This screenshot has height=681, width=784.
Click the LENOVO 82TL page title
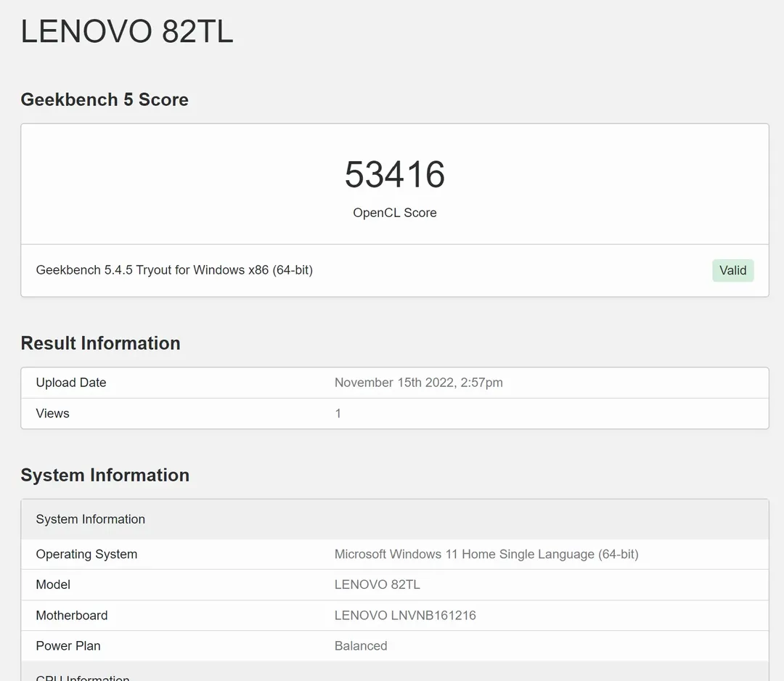coord(127,33)
